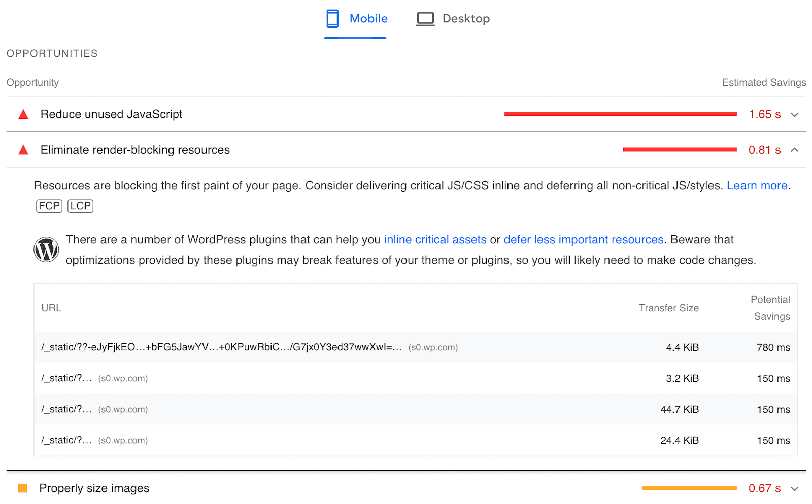Click the Estimated Savings header
Viewport: 812px width, 504px height.
pos(764,82)
